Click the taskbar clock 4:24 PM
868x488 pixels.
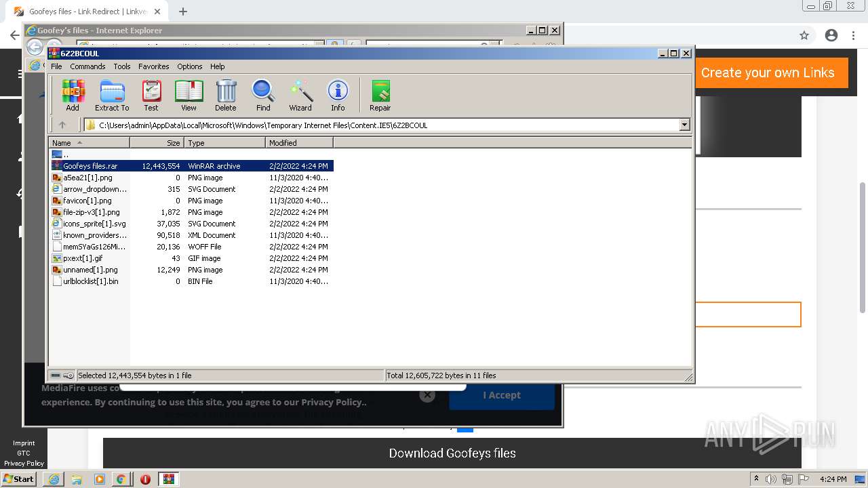coord(833,479)
